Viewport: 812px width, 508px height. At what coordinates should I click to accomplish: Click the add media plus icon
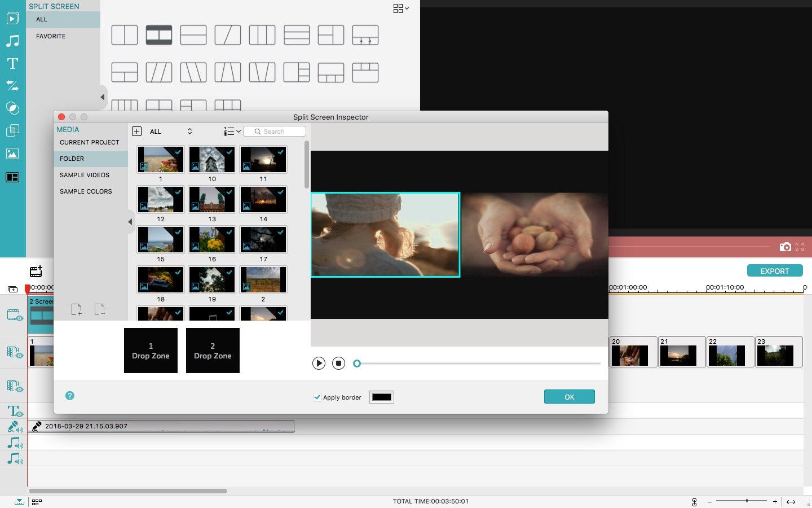[136, 132]
